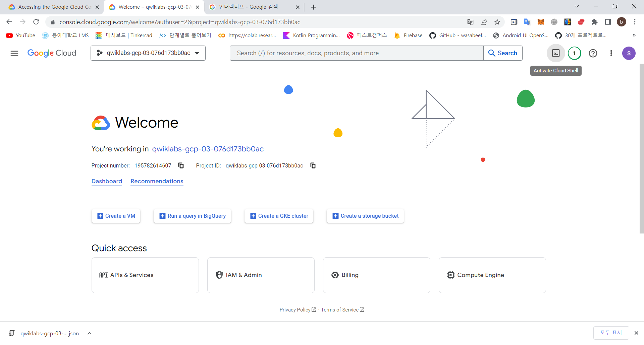Screen dimensions: 644x345
Task: Open the tab search dropdown arrow
Action: (x=577, y=6)
